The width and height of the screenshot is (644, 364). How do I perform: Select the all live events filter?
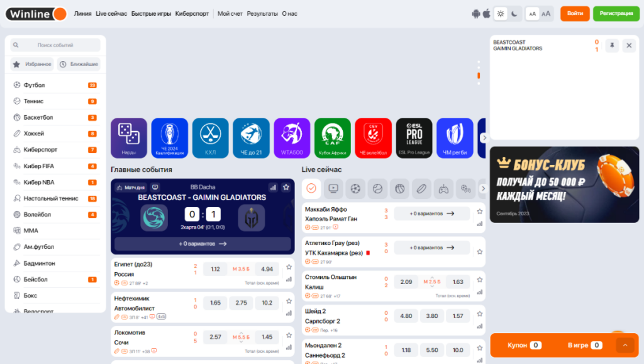coord(311,189)
